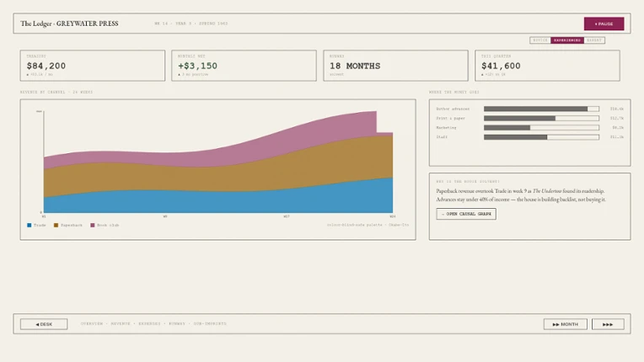644x362 pixels.
Task: Click the pink Book club legend swatch
Action: click(x=93, y=225)
